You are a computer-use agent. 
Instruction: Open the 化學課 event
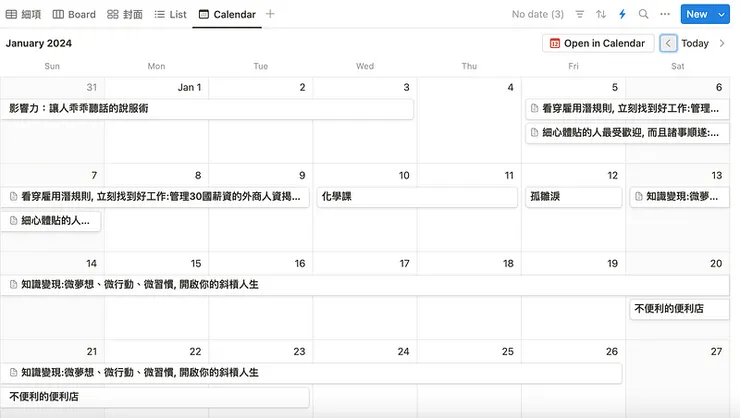[417, 197]
